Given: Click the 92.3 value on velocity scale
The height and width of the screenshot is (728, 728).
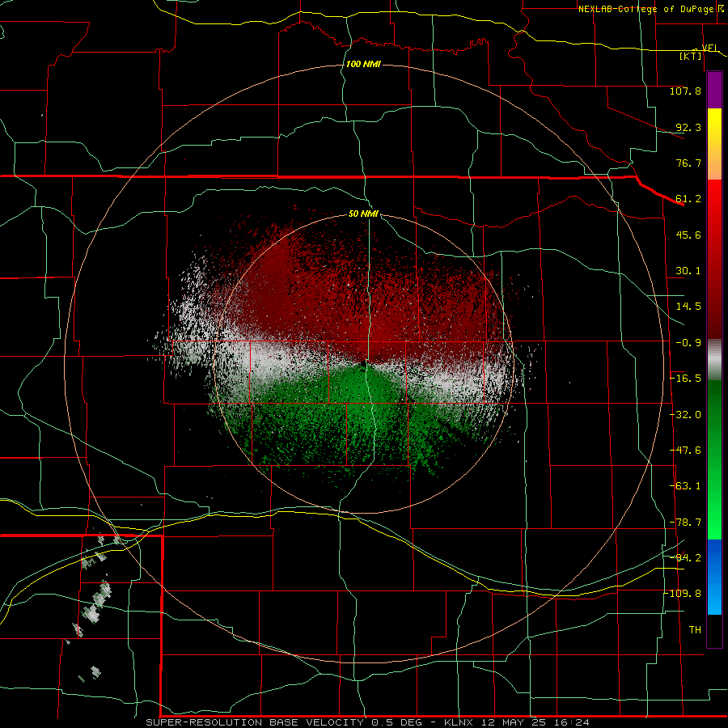Looking at the screenshot, I should tap(688, 127).
